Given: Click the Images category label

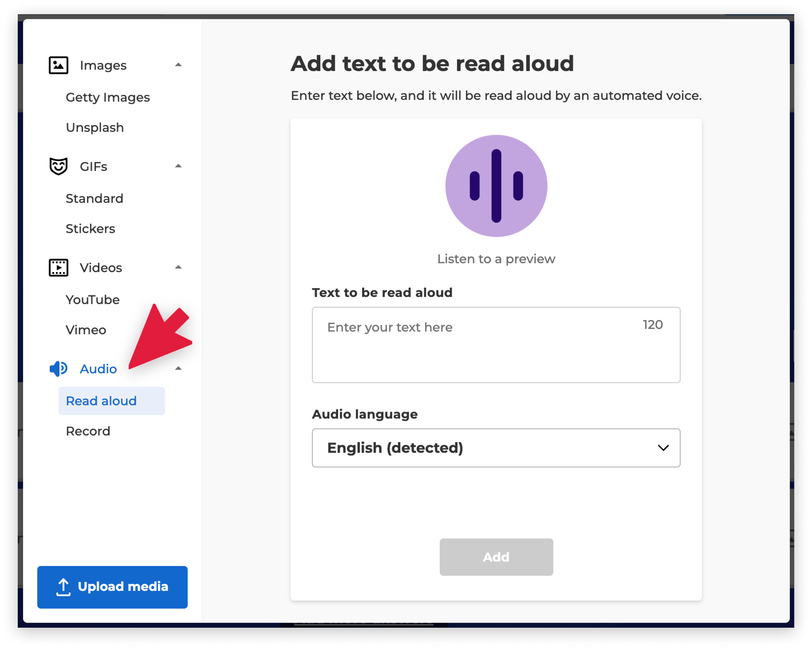Looking at the screenshot, I should tap(103, 65).
